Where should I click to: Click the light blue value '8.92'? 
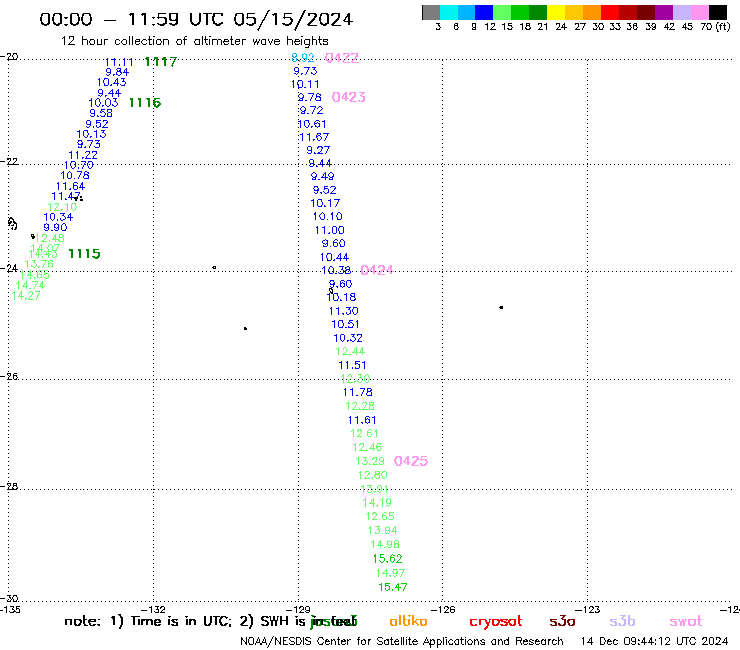(303, 58)
